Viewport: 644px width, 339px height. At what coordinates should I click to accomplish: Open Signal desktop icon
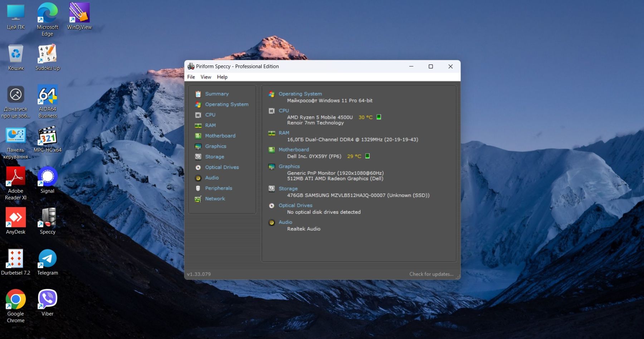tap(47, 180)
